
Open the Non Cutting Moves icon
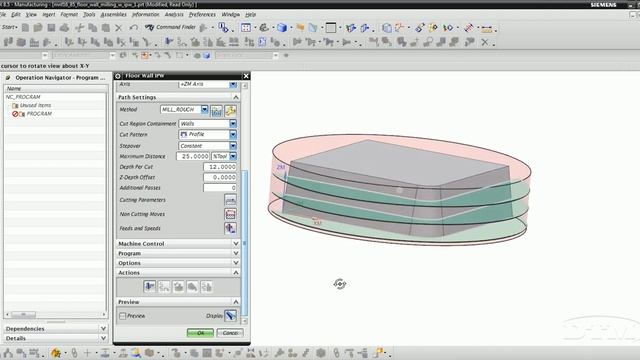point(231,214)
